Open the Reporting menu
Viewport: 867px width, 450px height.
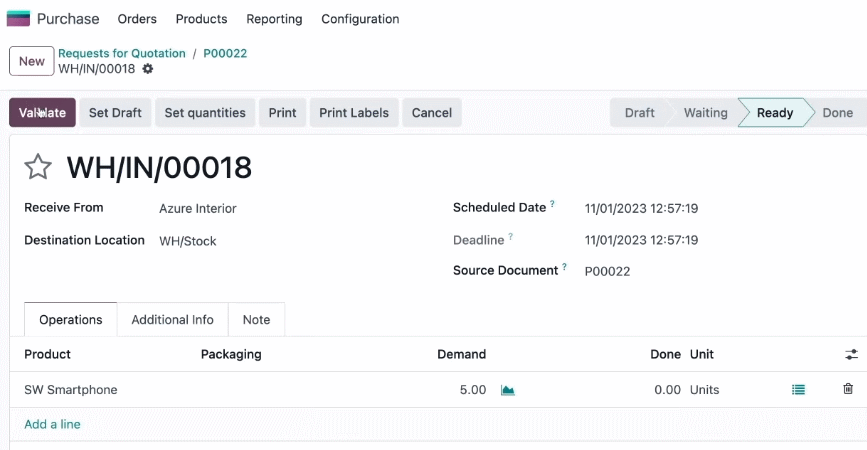[274, 19]
